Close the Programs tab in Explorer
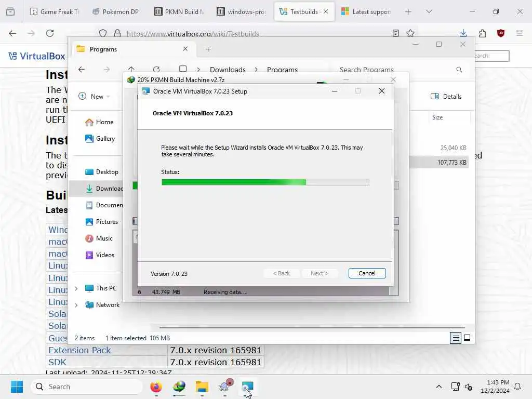532x399 pixels. tap(185, 49)
